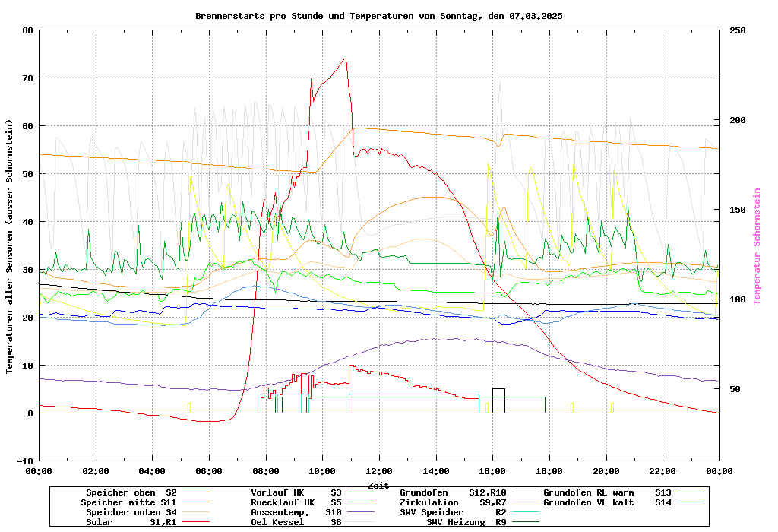Image resolution: width=778 pixels, height=532 pixels.
Task: Click the Zeit x-axis label
Action: point(378,485)
